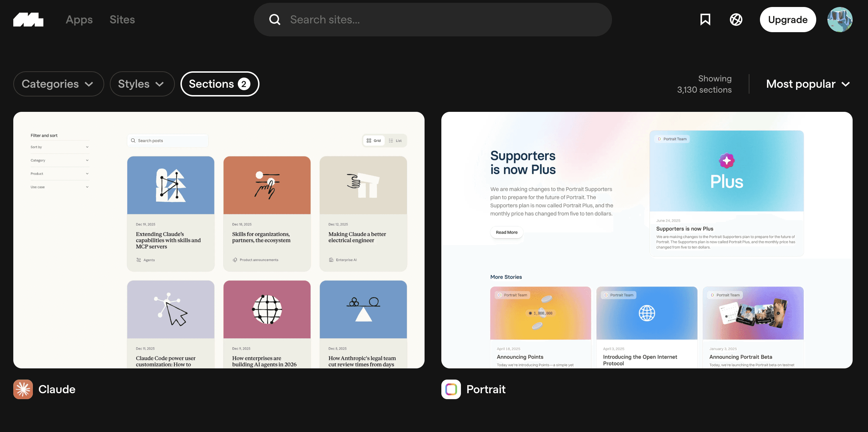Image resolution: width=868 pixels, height=432 pixels.
Task: Open the Claude app logo icon
Action: (23, 389)
